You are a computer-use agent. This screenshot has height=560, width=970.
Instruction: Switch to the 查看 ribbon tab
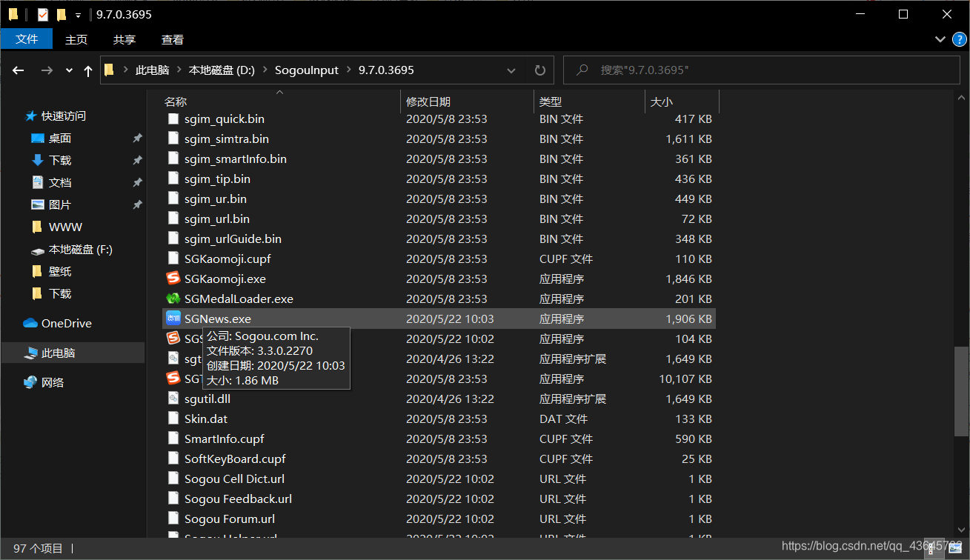click(x=173, y=39)
